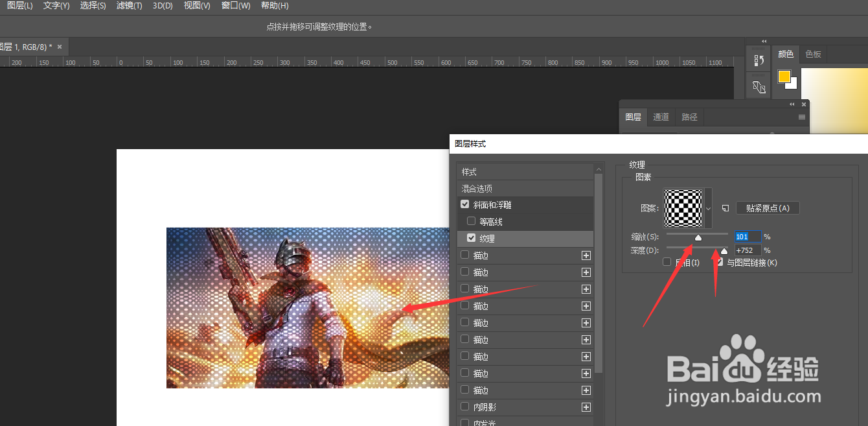Open the History panel icon
Viewport: 868px width, 426px height.
tap(759, 60)
